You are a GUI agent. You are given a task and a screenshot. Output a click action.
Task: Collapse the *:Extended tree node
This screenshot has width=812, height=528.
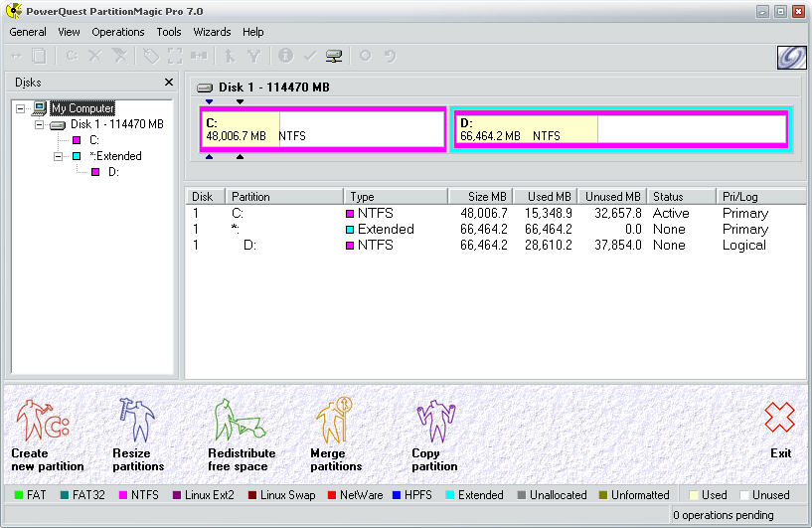pyautogui.click(x=58, y=156)
